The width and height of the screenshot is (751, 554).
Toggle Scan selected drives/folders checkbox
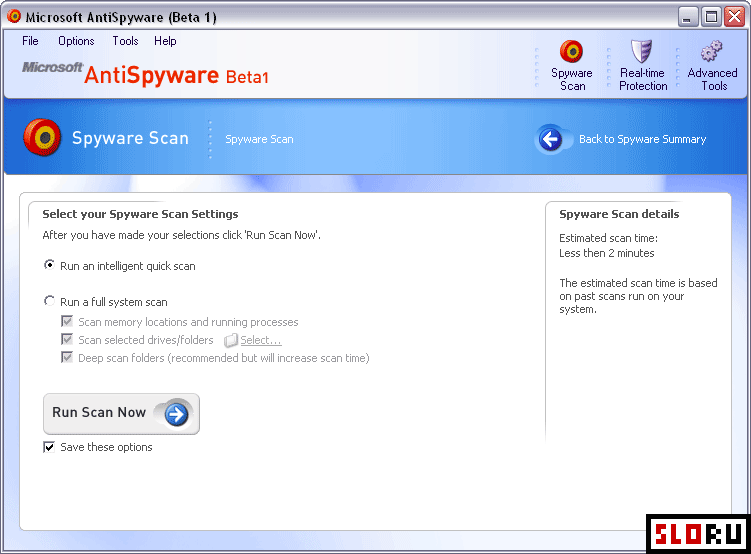click(67, 339)
